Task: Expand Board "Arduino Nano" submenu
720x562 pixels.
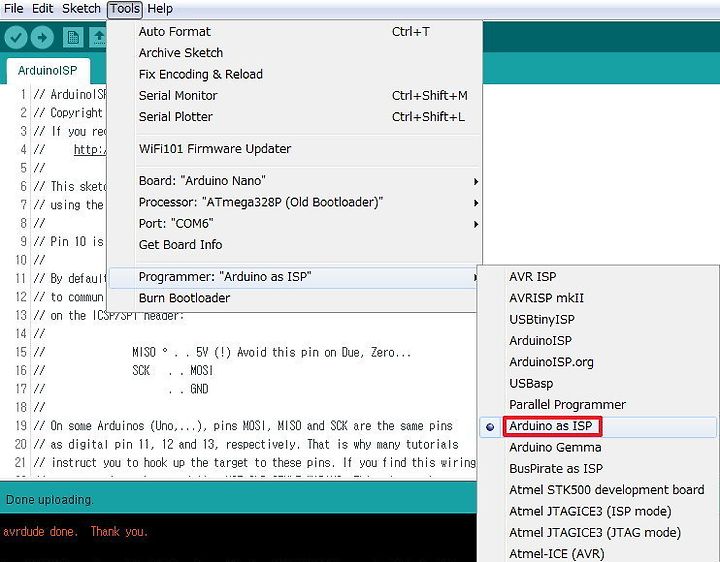Action: 294,181
